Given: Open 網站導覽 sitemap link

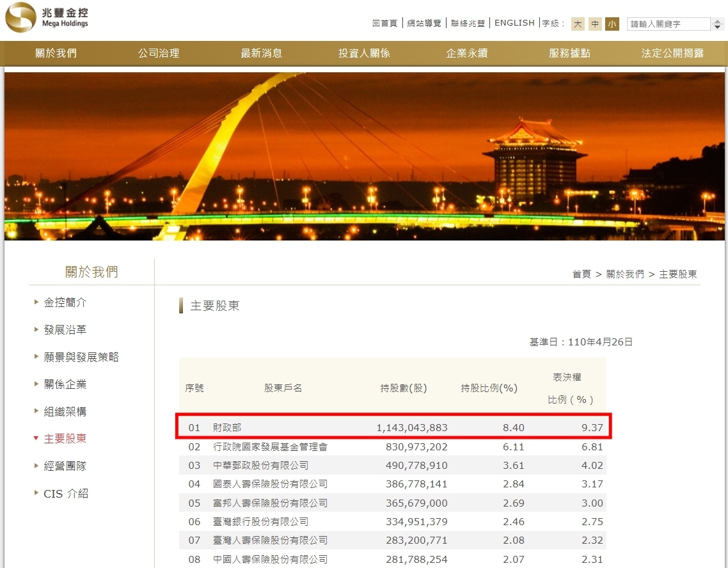Looking at the screenshot, I should click(x=424, y=23).
